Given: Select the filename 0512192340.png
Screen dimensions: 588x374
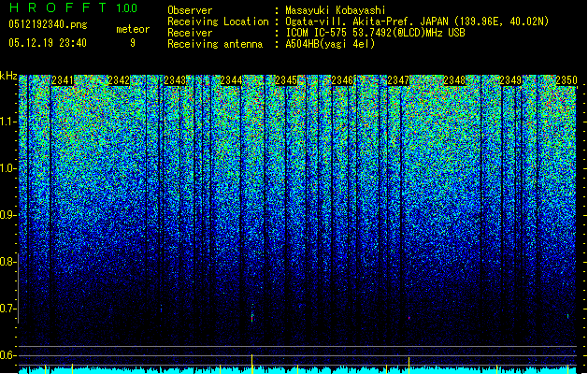Looking at the screenshot, I should pos(48,24).
